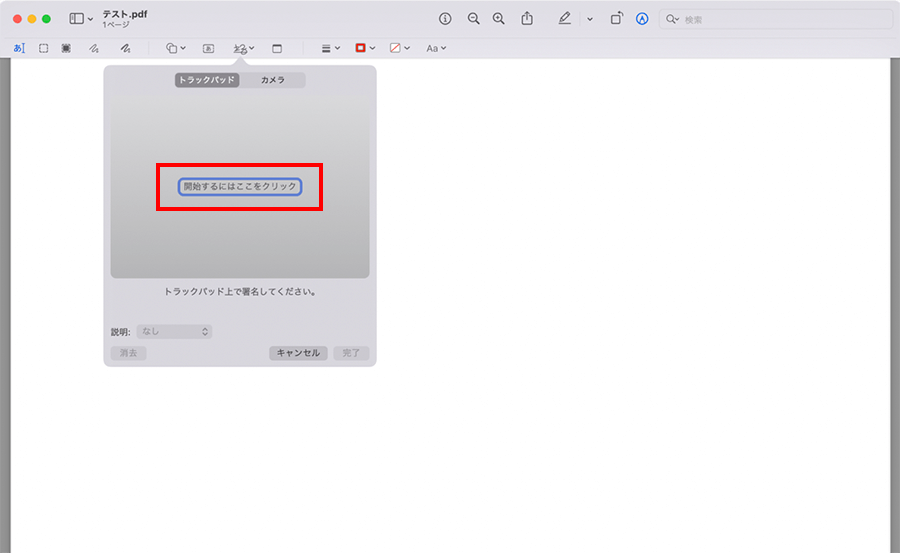
Task: Show the document inspector info
Action: pos(445,19)
